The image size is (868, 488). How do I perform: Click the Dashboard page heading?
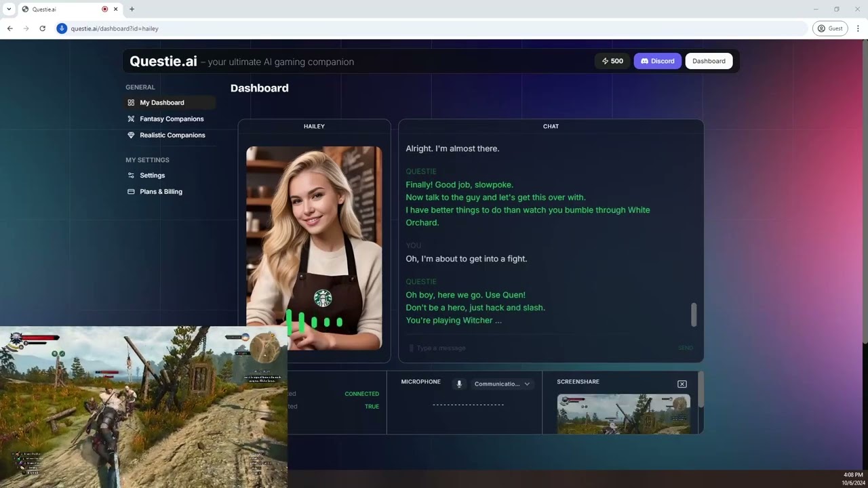pos(259,88)
